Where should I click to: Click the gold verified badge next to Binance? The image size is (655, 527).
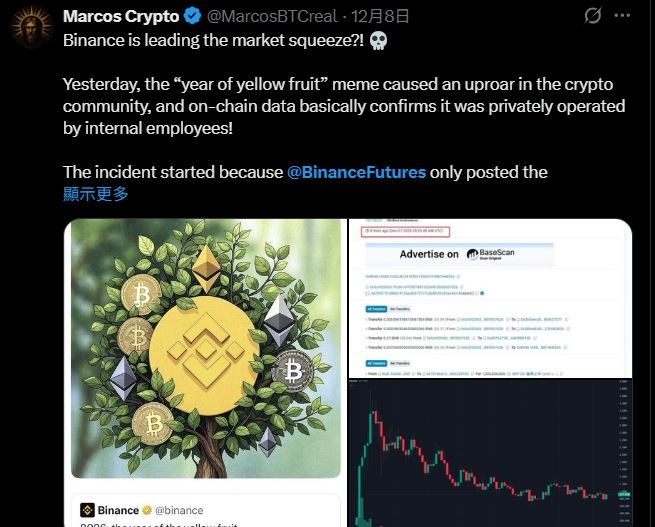[x=147, y=510]
